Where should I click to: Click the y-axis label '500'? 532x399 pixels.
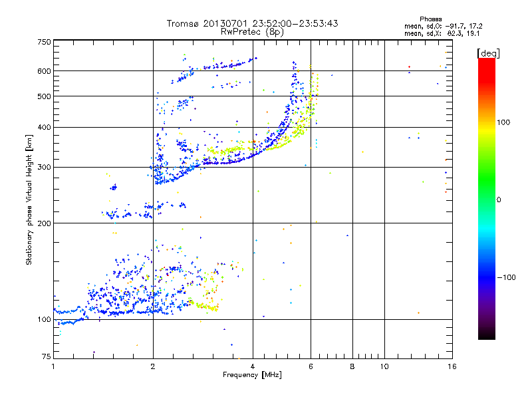point(44,96)
